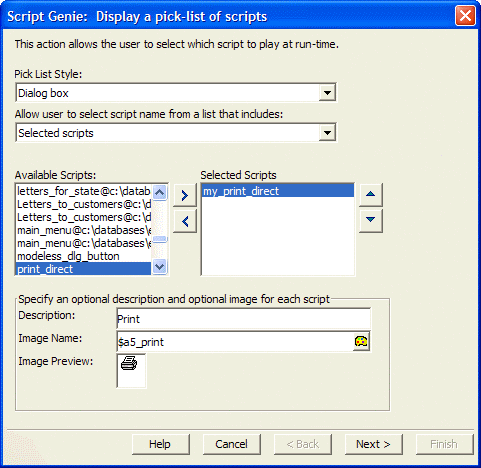Viewport: 481px width, 468px height.
Task: Select second Letters_to_customers script row
Action: pos(84,217)
